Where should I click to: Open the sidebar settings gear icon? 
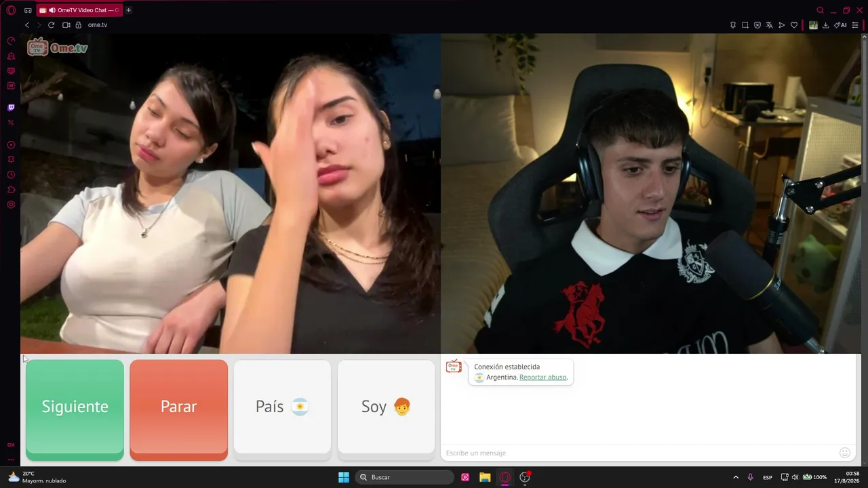tap(11, 205)
